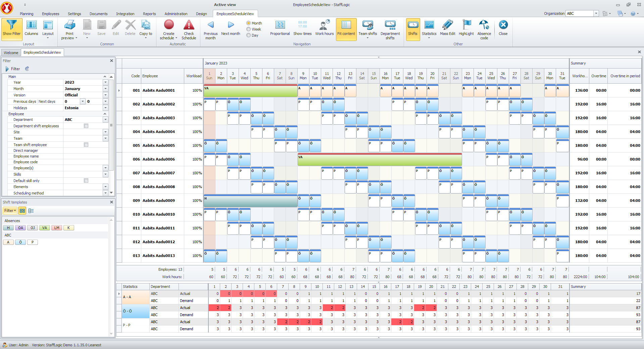Toggle the Shifts panel button
This screenshot has height=349, width=644.
click(413, 29)
